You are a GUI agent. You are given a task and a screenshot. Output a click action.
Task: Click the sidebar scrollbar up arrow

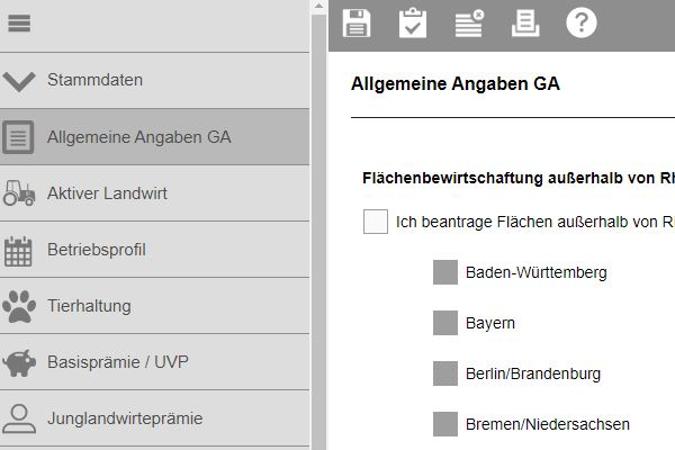(319, 6)
